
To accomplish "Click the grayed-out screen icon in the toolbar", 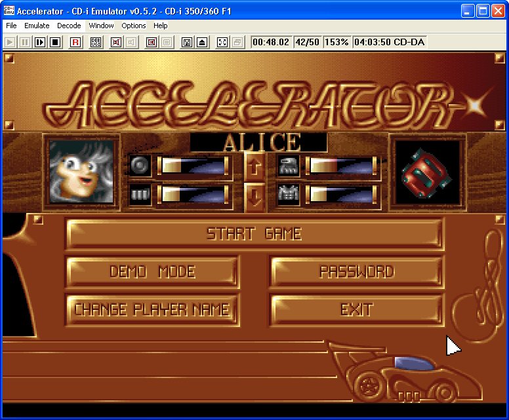I will click(167, 42).
